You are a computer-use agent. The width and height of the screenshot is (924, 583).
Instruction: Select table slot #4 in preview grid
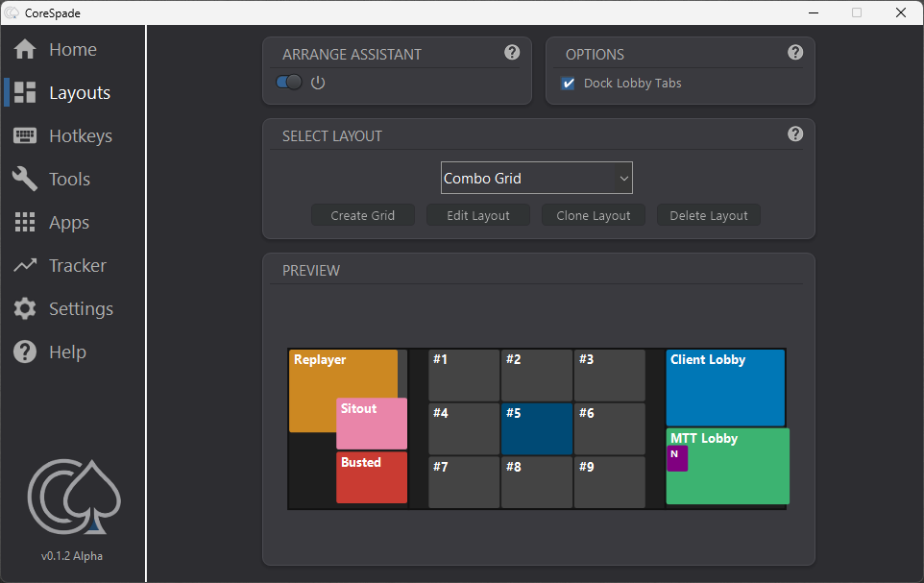pyautogui.click(x=464, y=428)
